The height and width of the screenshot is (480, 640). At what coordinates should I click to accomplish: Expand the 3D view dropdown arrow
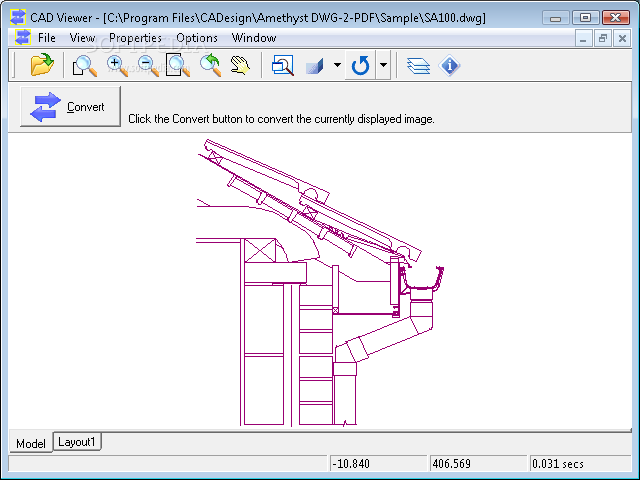337,64
